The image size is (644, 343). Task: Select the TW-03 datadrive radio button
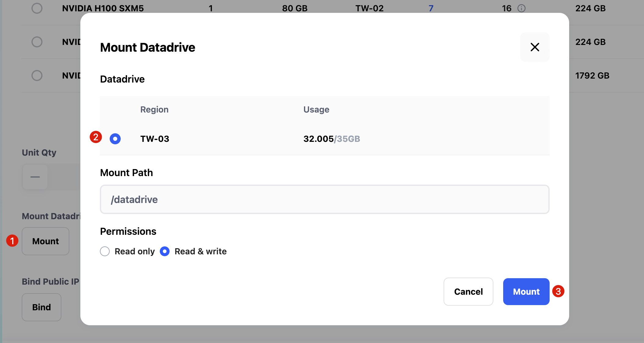pyautogui.click(x=115, y=139)
